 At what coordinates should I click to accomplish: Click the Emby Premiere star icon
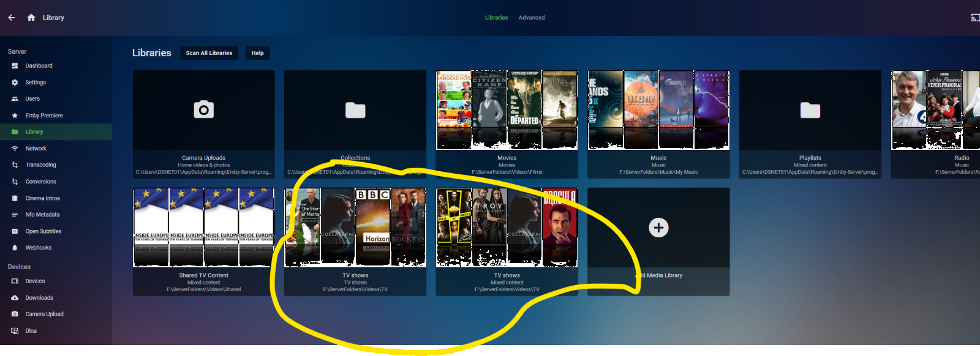coord(15,116)
